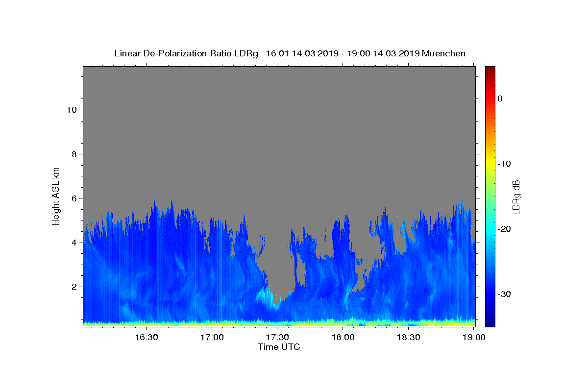Click the height axis label 6
Screen dimensions: 588x392
click(x=74, y=198)
